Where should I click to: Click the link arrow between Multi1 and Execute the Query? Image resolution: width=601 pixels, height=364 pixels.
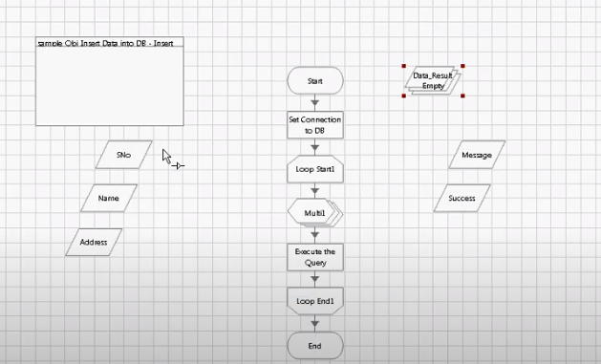tap(315, 235)
